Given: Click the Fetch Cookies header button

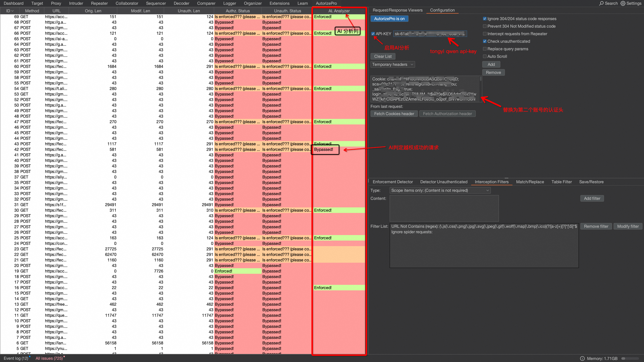Looking at the screenshot, I should pos(394,114).
